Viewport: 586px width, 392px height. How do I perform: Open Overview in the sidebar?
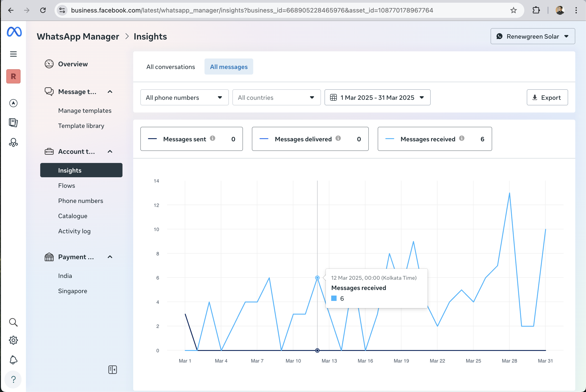[73, 64]
